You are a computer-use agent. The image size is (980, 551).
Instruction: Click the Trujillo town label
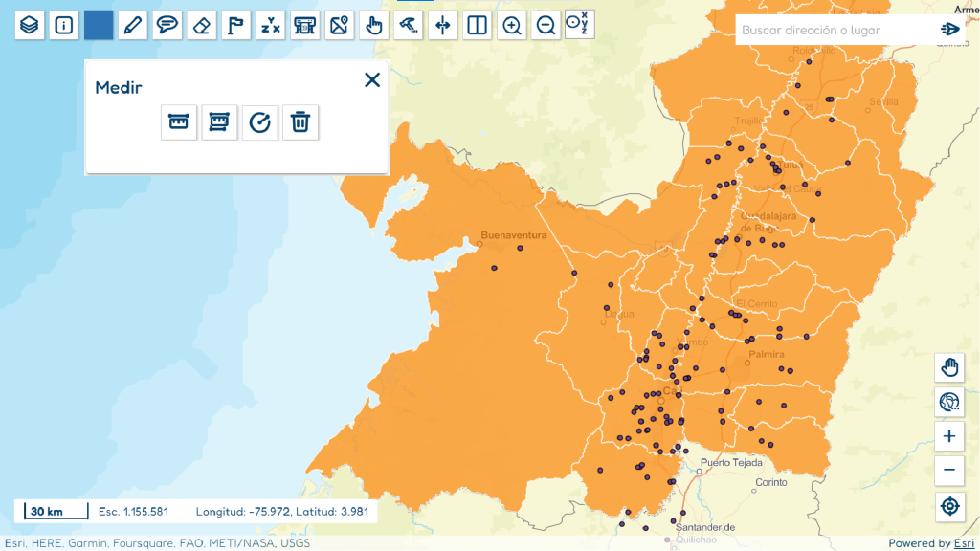[x=748, y=121]
